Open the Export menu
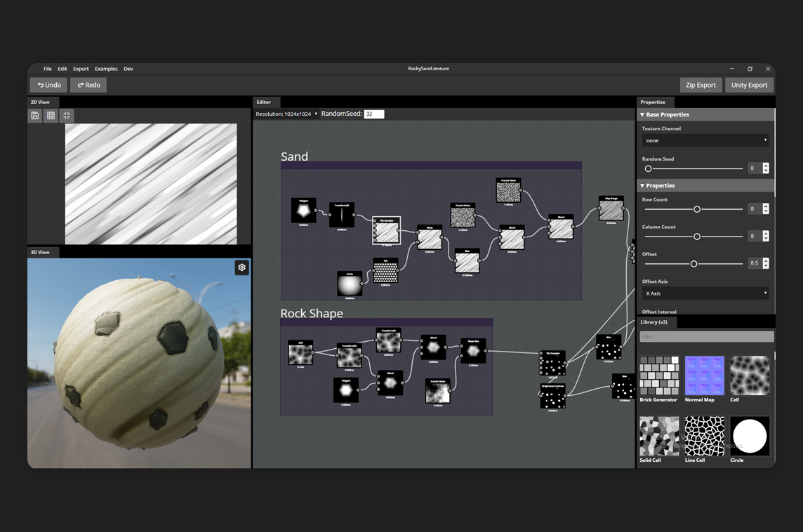Image resolution: width=803 pixels, height=532 pixels. click(x=81, y=69)
